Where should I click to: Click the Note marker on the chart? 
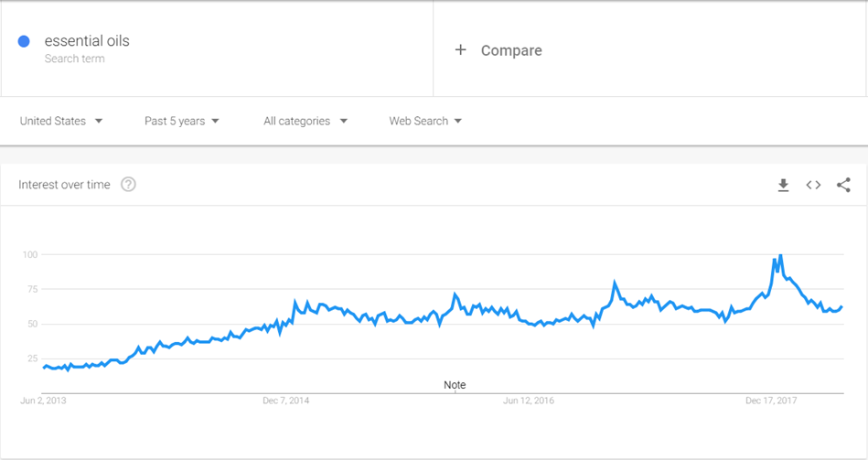455,385
